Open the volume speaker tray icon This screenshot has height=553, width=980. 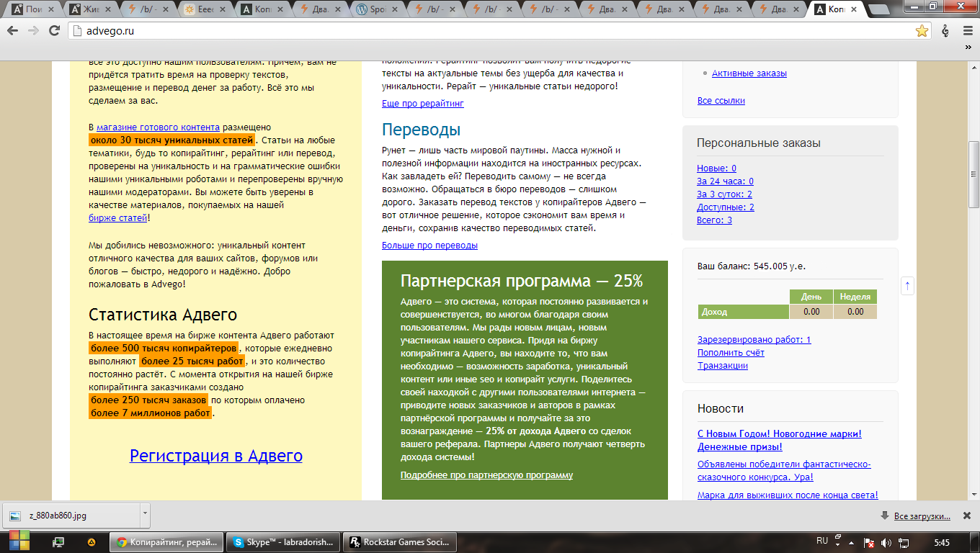pyautogui.click(x=886, y=541)
